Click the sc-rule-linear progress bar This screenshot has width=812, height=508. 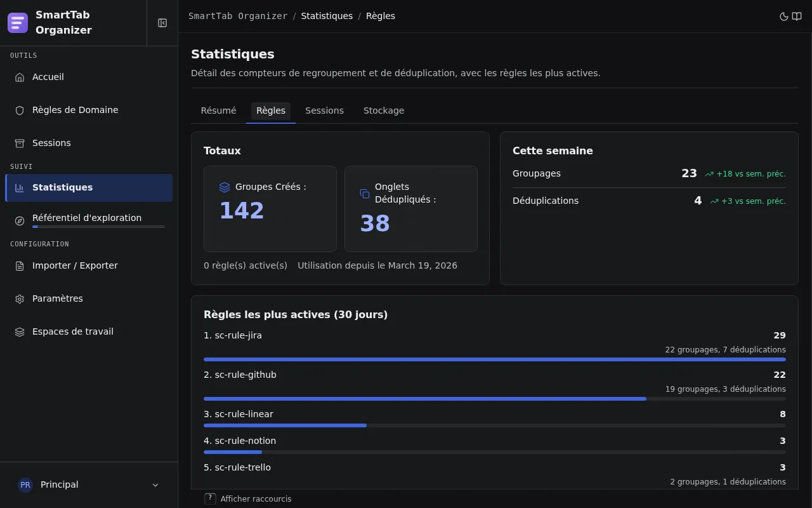tap(495, 425)
